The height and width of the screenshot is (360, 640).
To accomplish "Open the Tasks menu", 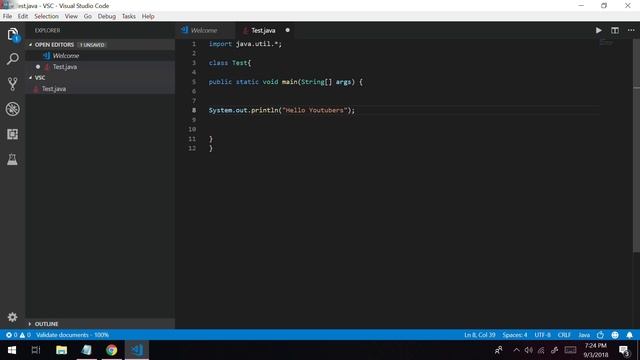I will point(129,16).
